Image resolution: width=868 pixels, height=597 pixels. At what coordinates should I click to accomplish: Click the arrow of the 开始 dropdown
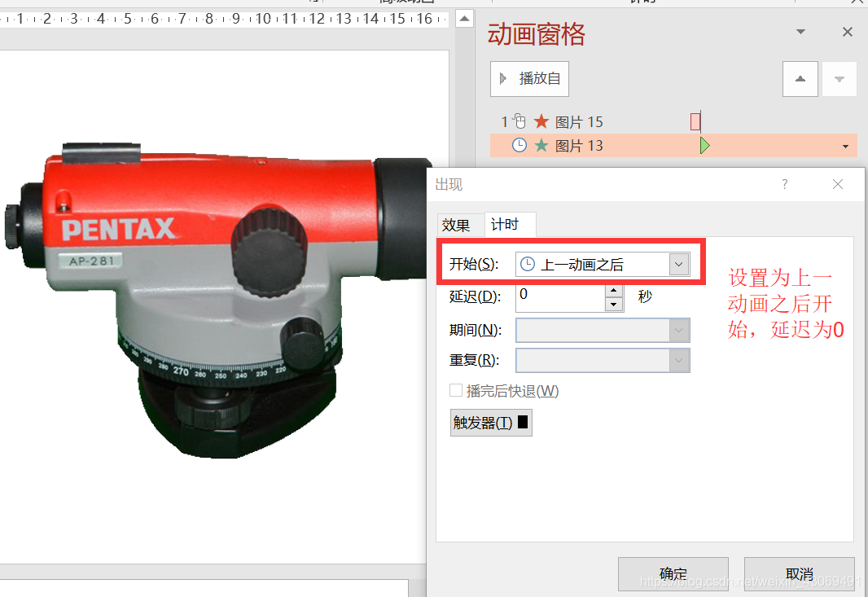678,264
